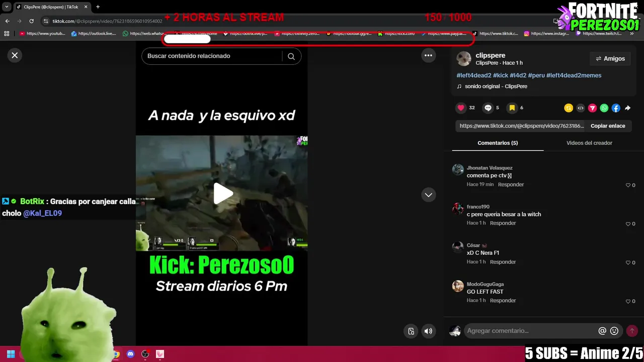Go to next video with down chevron
This screenshot has width=644, height=362.
tap(428, 195)
